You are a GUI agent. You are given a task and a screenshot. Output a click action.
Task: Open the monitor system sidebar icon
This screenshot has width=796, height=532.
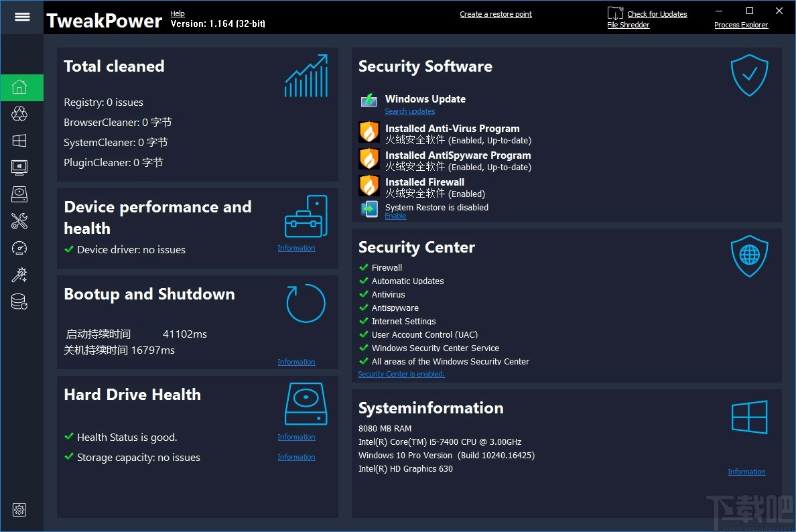19,168
